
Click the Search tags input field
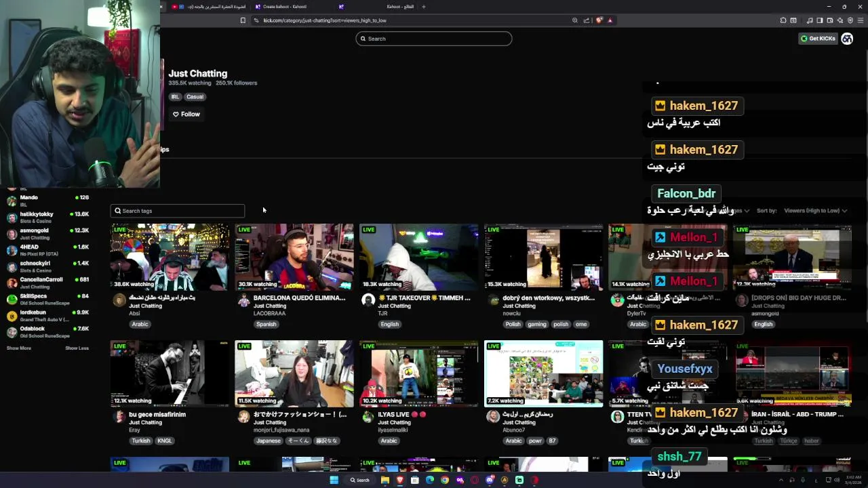[178, 211]
